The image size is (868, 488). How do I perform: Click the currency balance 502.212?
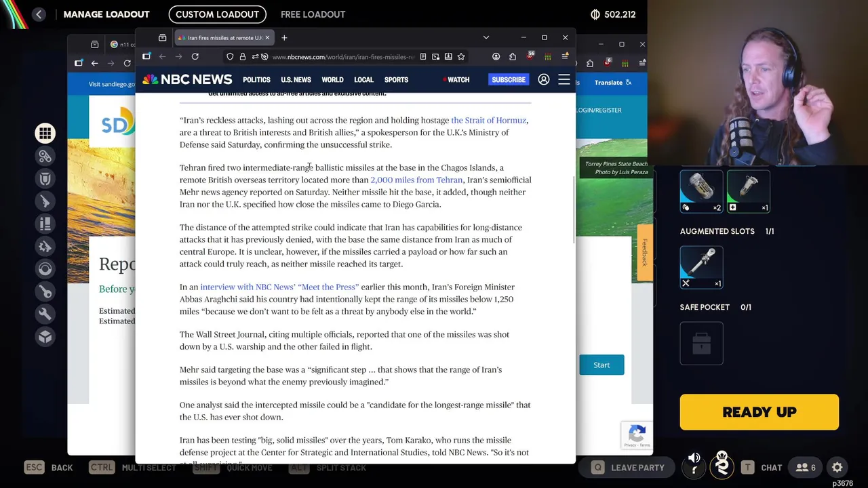tap(613, 14)
